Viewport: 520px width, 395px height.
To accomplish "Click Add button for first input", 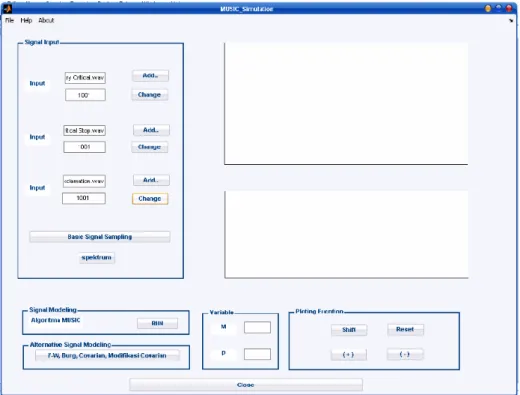I will 150,76.
